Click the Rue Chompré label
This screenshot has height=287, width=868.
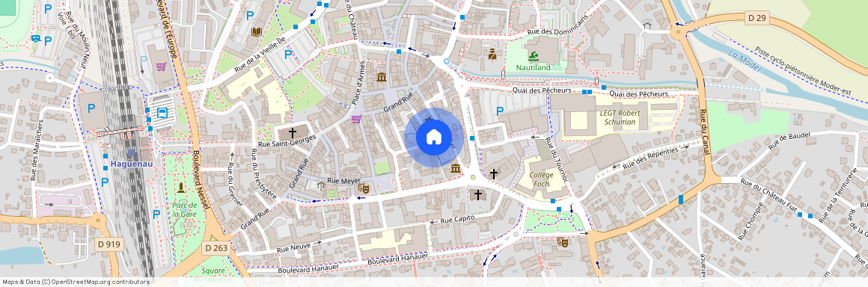tap(751, 221)
